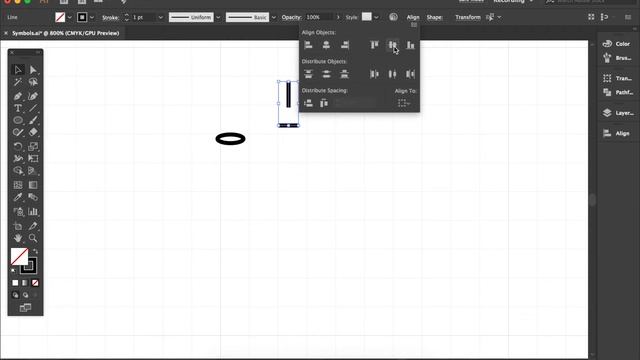Open the Align To dropdown
The image size is (640, 360).
point(404,103)
